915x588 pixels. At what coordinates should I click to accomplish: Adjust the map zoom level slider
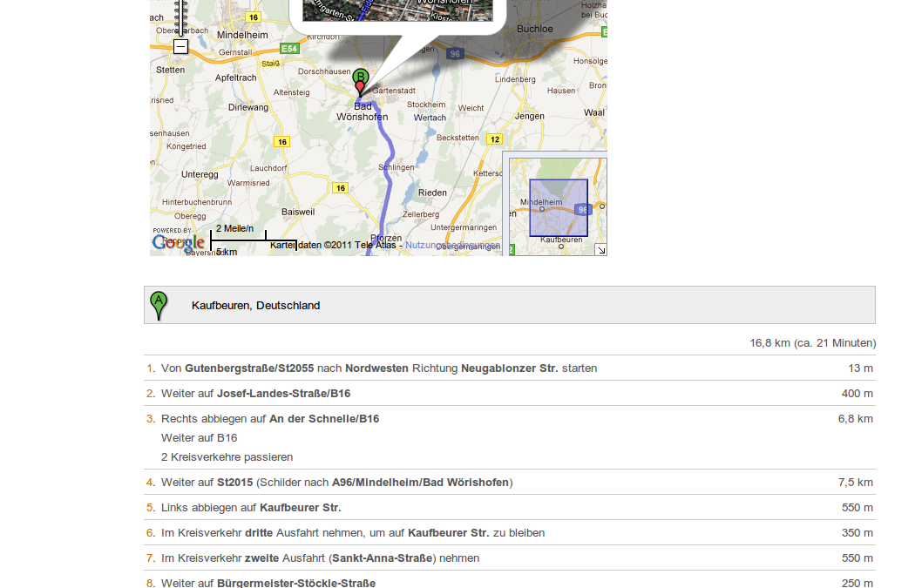[181, 17]
